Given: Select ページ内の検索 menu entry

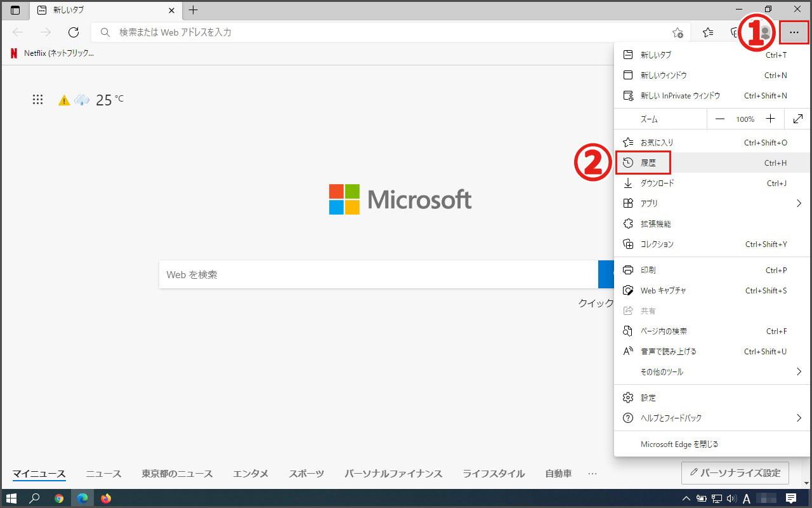Looking at the screenshot, I should (x=710, y=331).
